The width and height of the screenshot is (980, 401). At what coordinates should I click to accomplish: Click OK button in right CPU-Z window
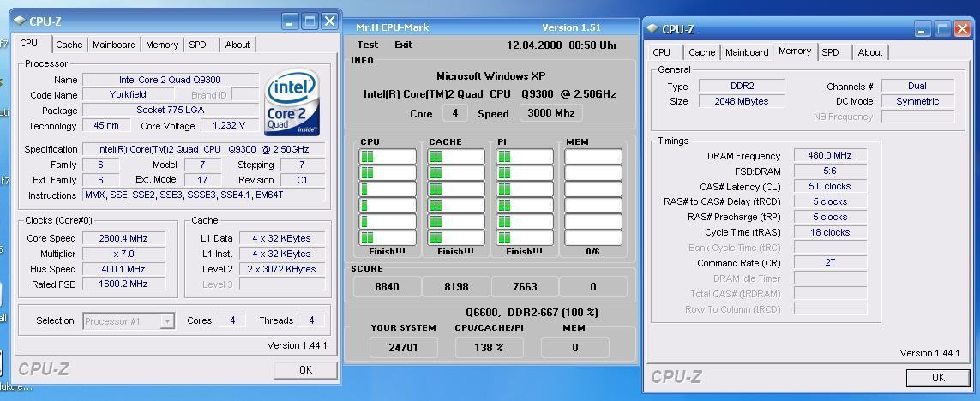coord(938,377)
